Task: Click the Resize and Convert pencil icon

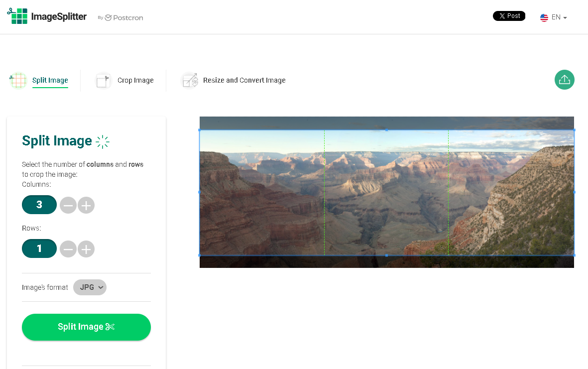Action: pyautogui.click(x=190, y=80)
